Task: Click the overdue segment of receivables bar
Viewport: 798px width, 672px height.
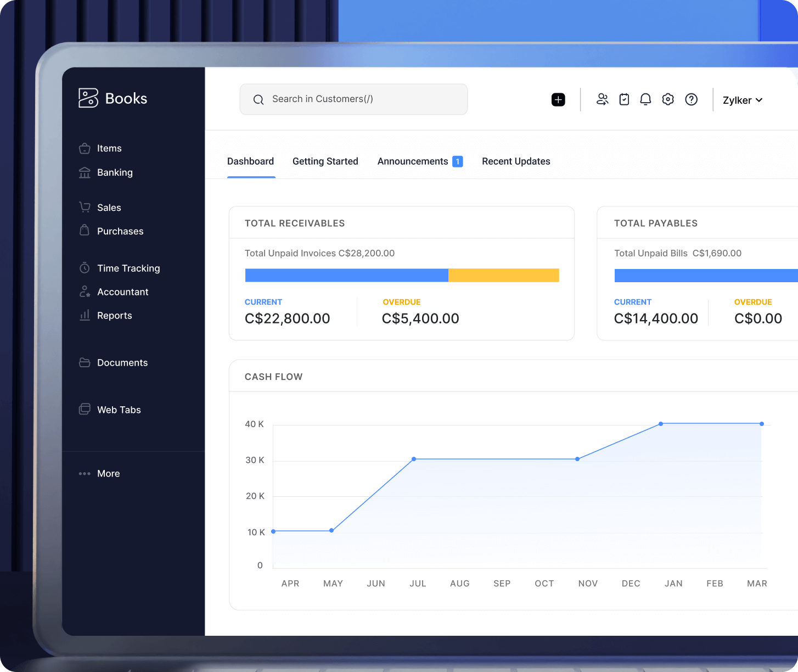Action: [503, 275]
